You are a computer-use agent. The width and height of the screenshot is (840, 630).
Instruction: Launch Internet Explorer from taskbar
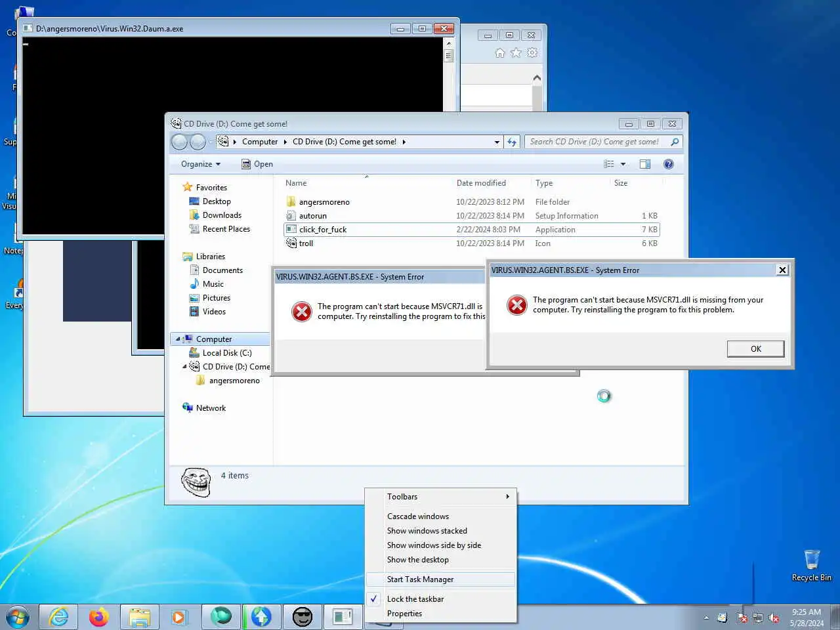coord(59,617)
